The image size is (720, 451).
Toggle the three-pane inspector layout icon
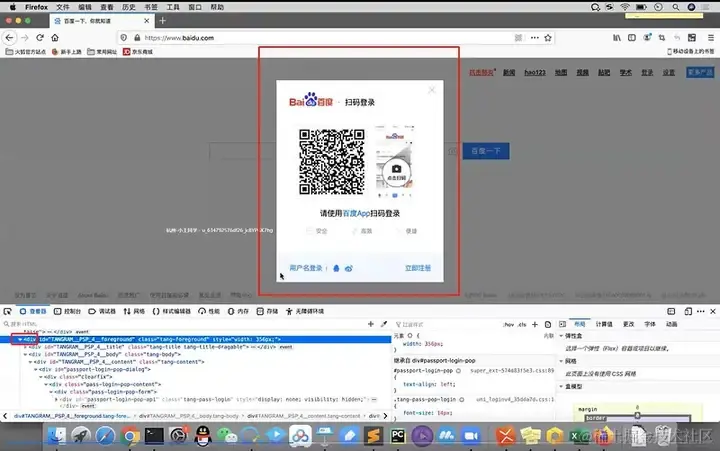click(562, 324)
